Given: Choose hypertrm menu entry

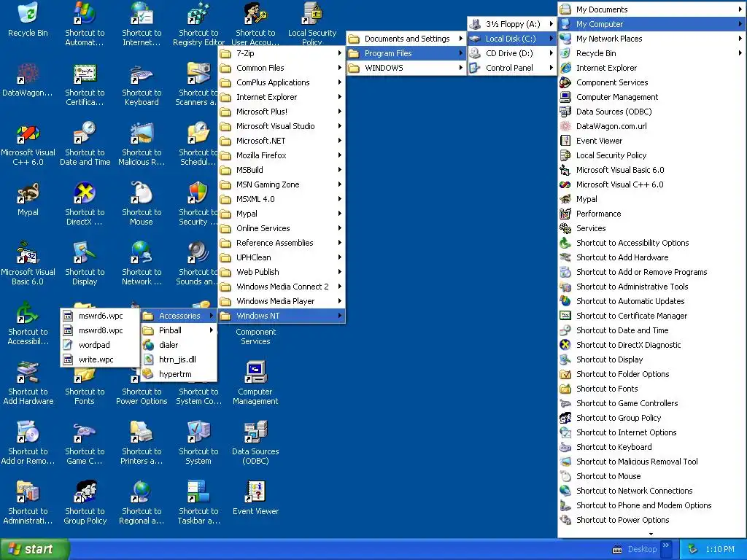Looking at the screenshot, I should [x=179, y=374].
